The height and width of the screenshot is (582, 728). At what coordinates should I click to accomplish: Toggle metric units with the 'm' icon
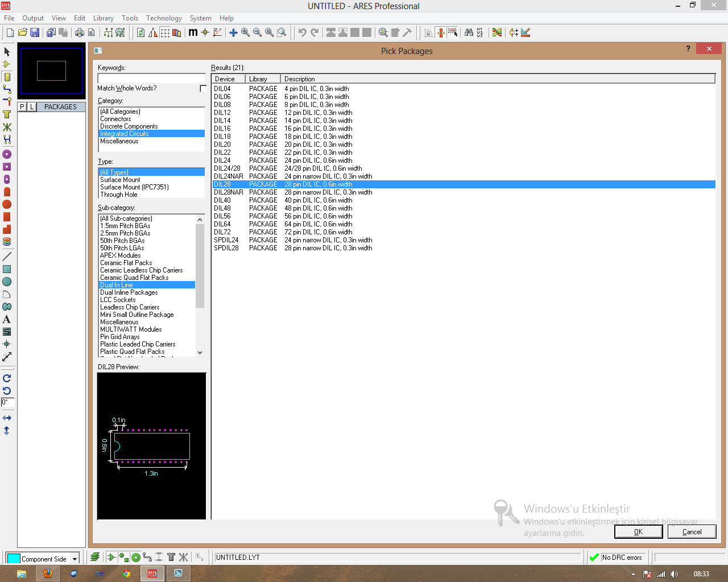tap(193, 32)
